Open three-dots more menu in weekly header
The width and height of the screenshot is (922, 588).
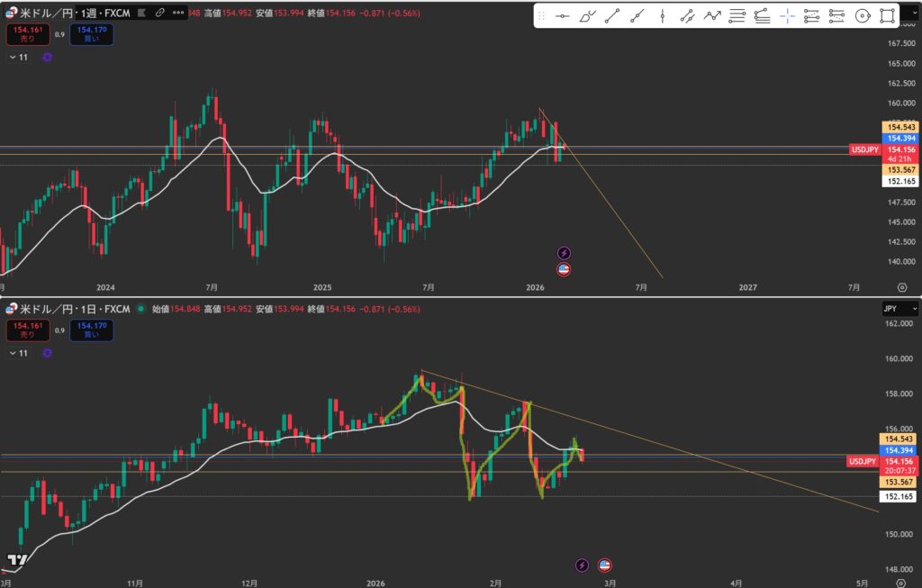tap(180, 13)
